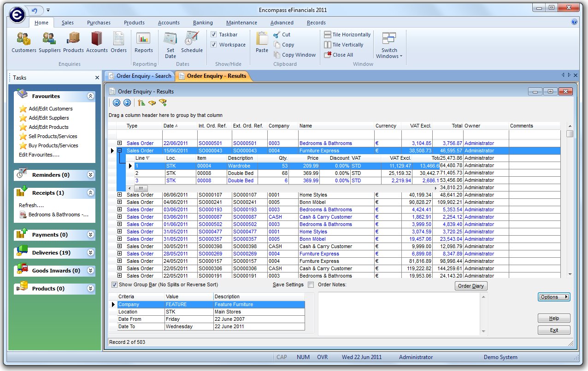Expand the Deliveries (19) panel
Image resolution: width=588 pixels, height=371 pixels.
(90, 253)
